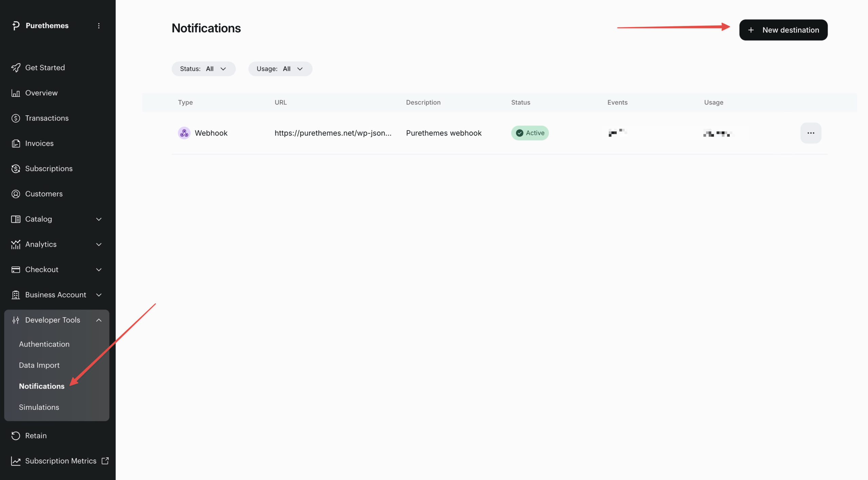The width and height of the screenshot is (868, 480).
Task: Click the https://purethemes.net/wp-json... URL
Action: click(333, 133)
